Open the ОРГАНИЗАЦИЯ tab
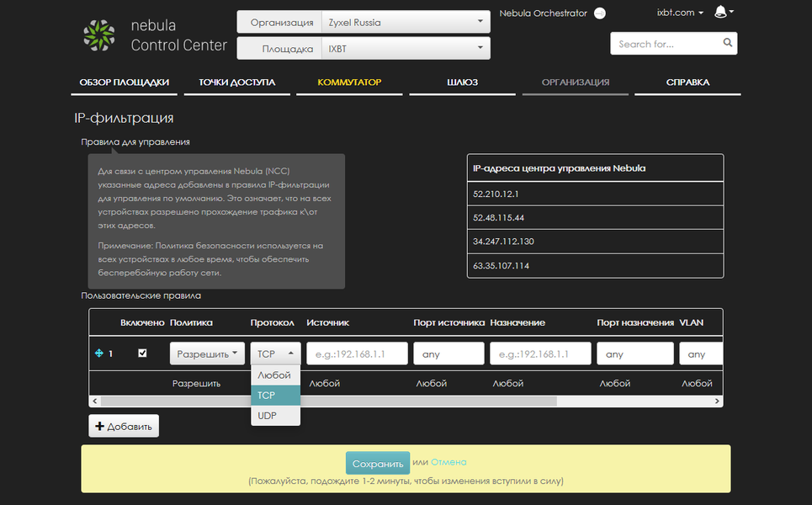The width and height of the screenshot is (812, 505). tap(576, 82)
